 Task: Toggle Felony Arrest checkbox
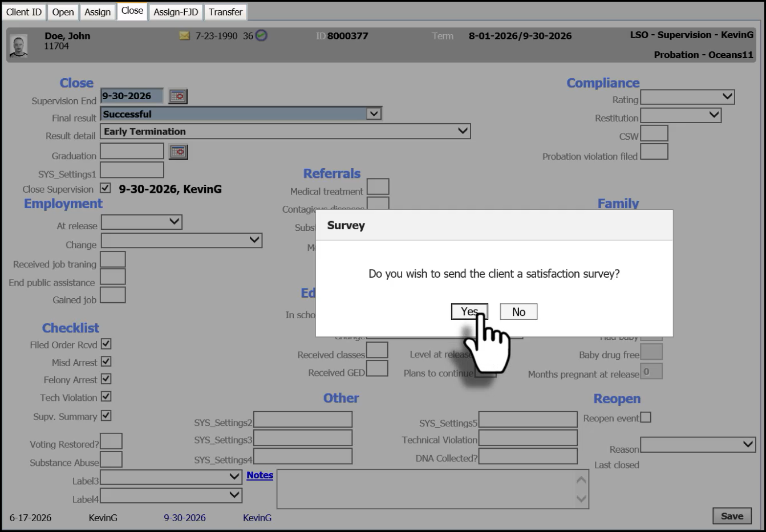(x=106, y=379)
